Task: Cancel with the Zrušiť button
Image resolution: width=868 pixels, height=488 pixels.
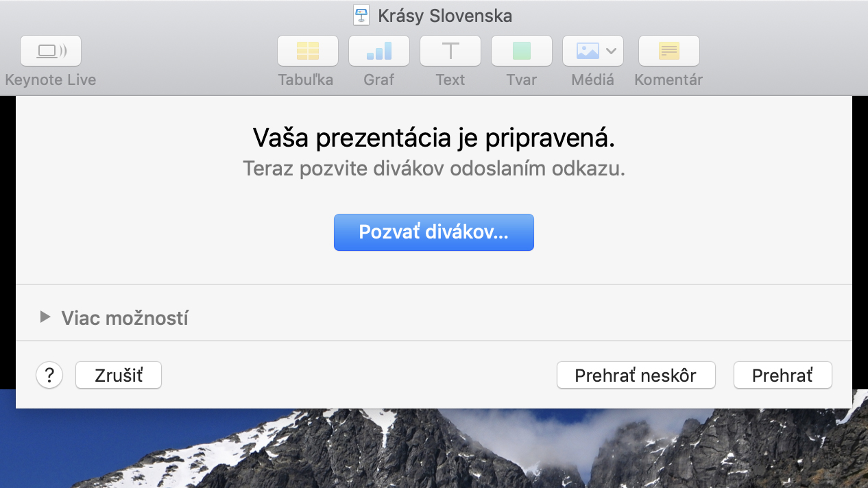Action: (x=119, y=376)
